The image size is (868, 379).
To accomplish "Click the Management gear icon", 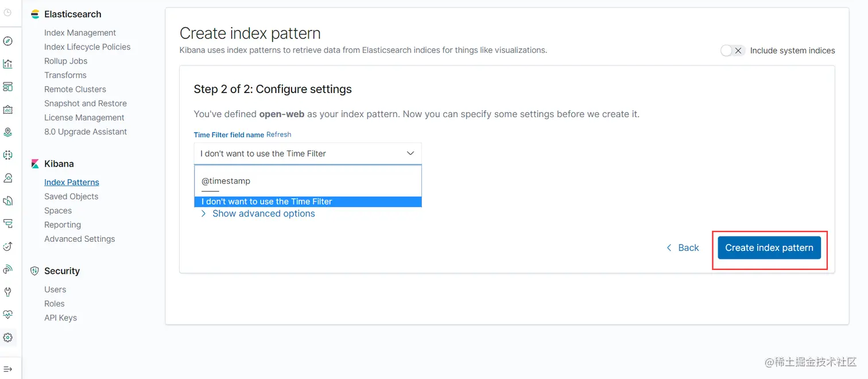I will [8, 338].
